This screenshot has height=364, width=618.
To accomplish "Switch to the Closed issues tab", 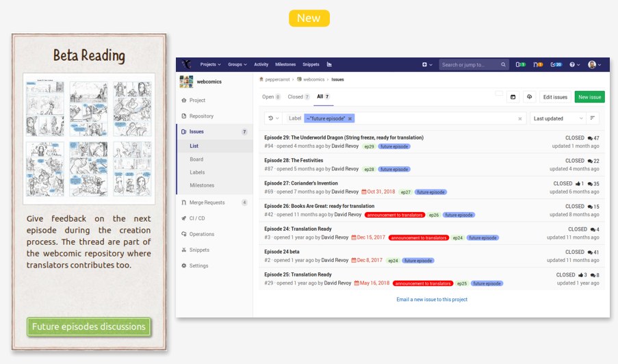I will (x=298, y=97).
